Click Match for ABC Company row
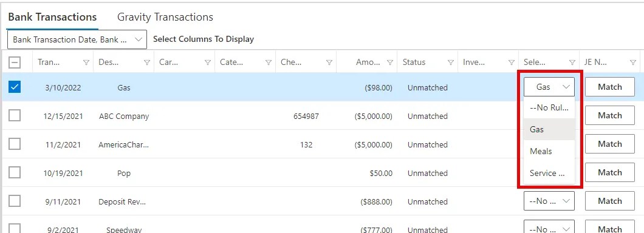 (x=610, y=116)
